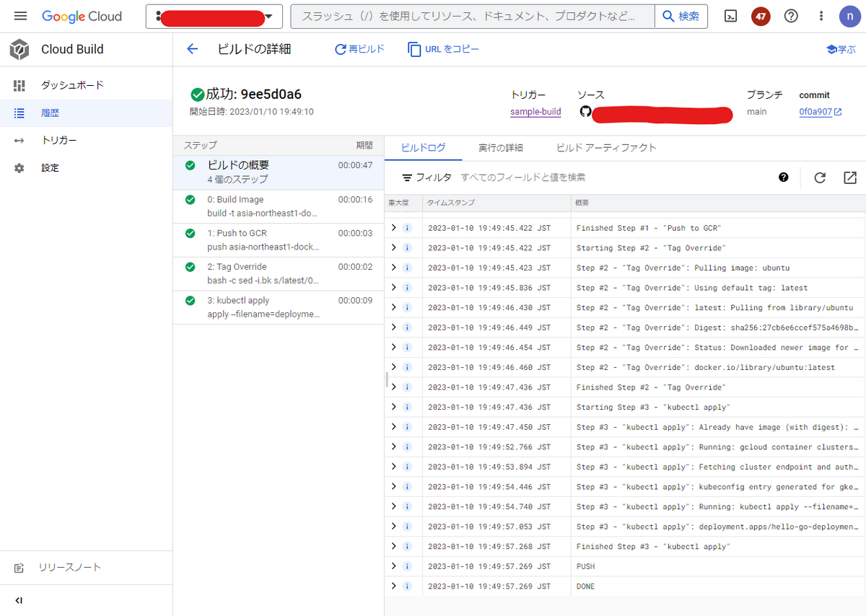Open the sample-build trigger link
The width and height of the screenshot is (866, 616).
coord(535,112)
